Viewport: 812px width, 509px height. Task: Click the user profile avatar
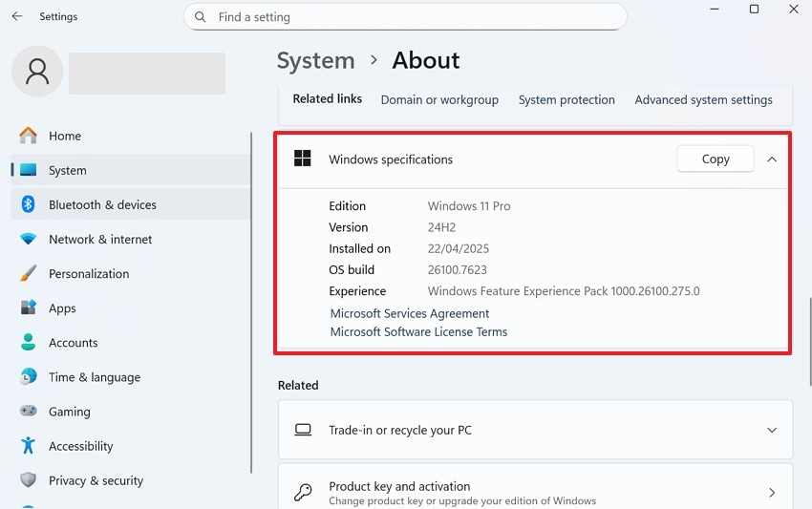point(37,72)
